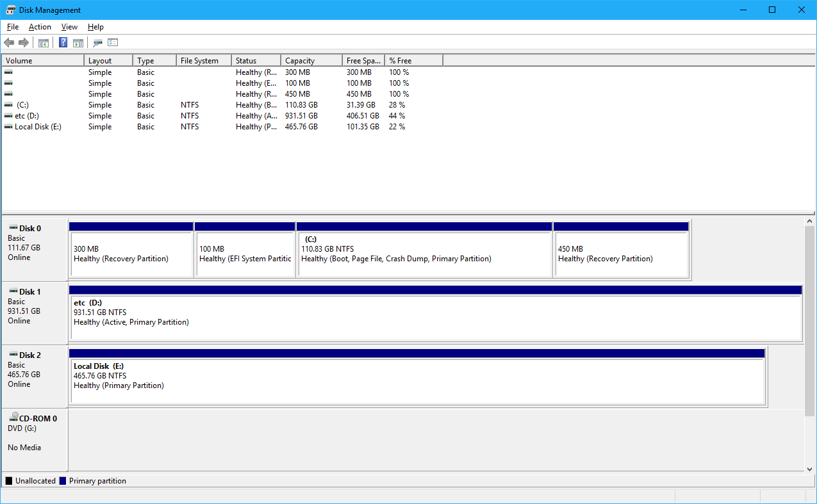Open the File menu
This screenshot has height=504, width=817.
click(x=13, y=27)
